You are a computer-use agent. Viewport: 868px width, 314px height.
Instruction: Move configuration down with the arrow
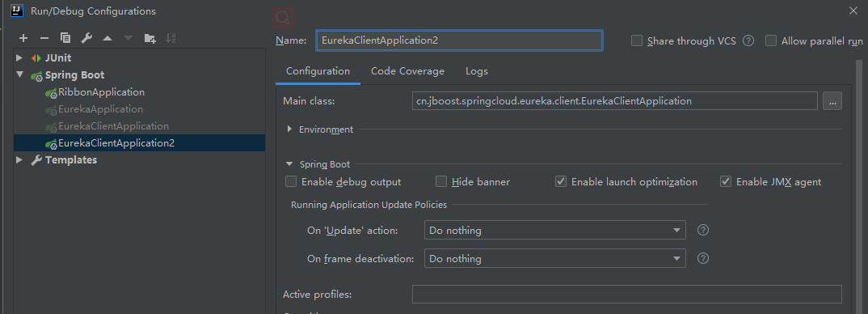[129, 38]
